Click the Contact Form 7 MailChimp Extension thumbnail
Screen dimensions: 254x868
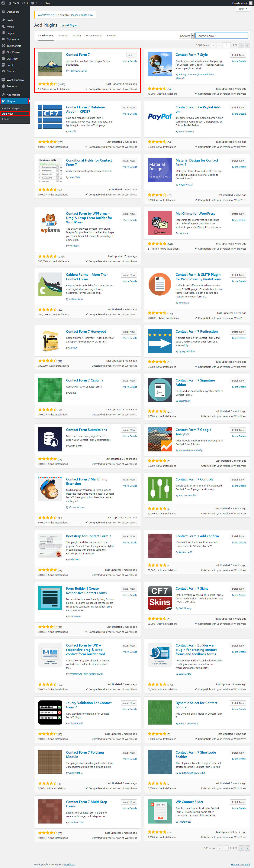point(50,489)
